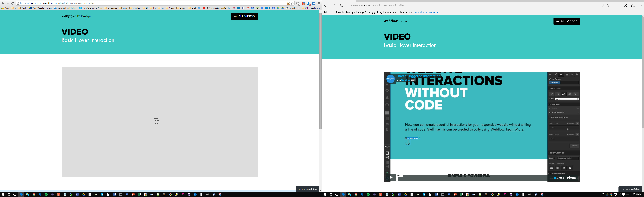This screenshot has height=197, width=644.
Task: Refresh the page in Edge
Action: (342, 5)
